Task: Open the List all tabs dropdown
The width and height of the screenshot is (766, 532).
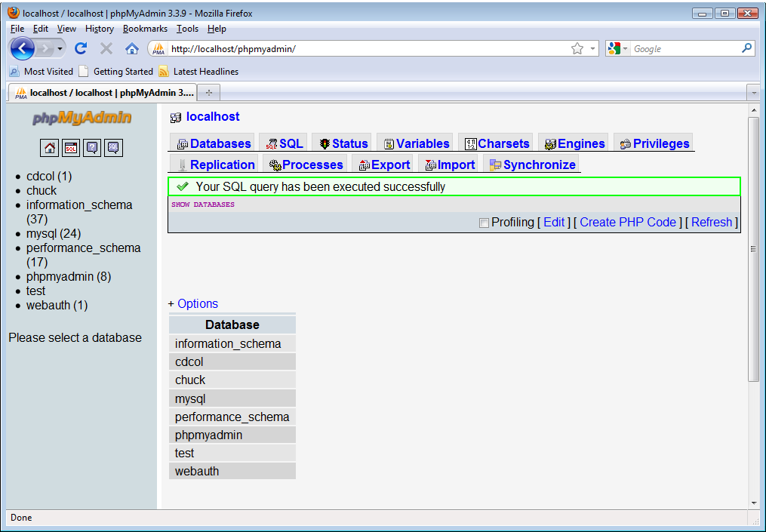Action: (754, 92)
